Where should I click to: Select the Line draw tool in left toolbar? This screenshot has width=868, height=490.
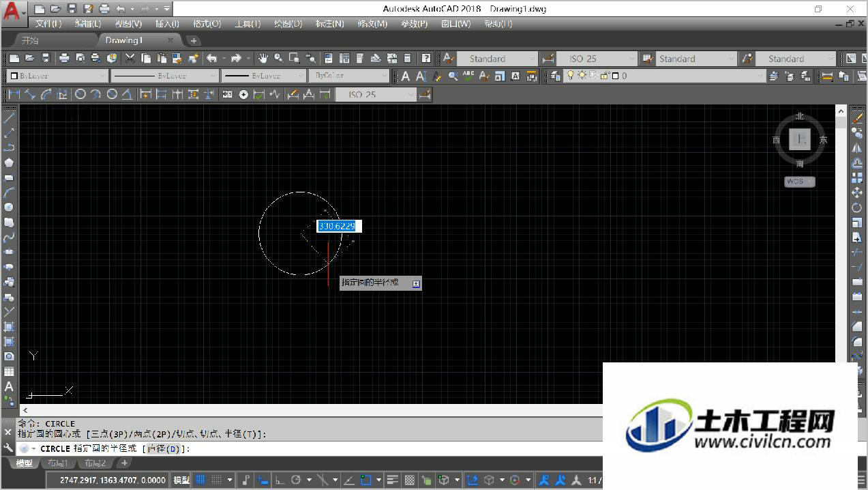(x=9, y=118)
